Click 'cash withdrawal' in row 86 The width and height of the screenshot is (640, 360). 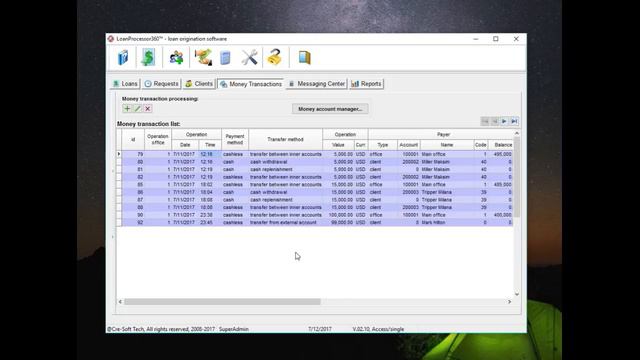click(x=285, y=192)
